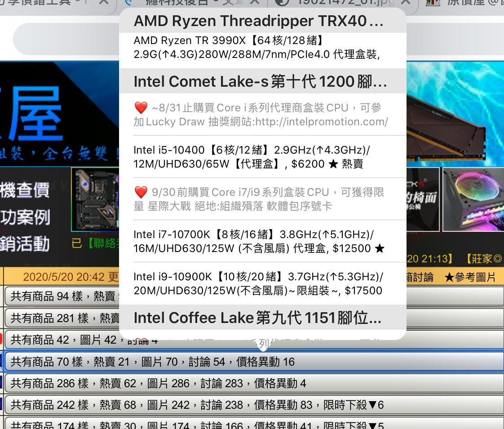
Task: Switch to the 原價屋 browser tab
Action: coord(463,3)
